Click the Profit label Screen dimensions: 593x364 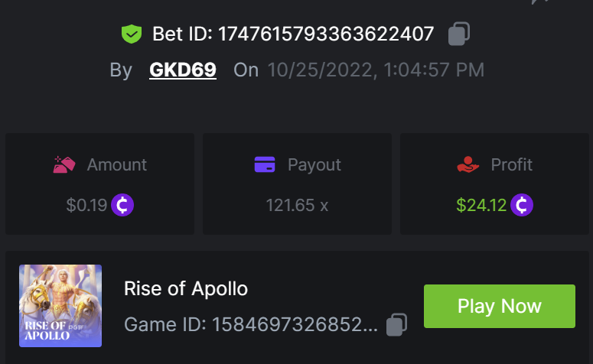click(x=512, y=164)
